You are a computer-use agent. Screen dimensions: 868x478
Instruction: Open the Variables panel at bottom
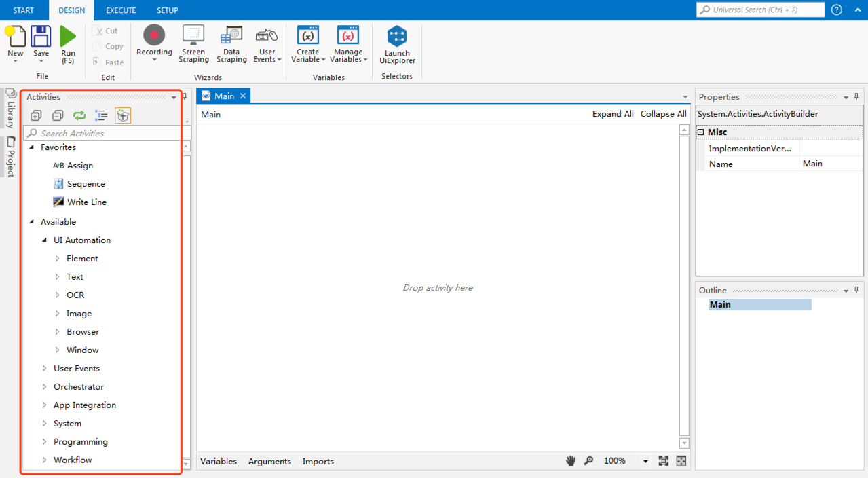tap(219, 461)
